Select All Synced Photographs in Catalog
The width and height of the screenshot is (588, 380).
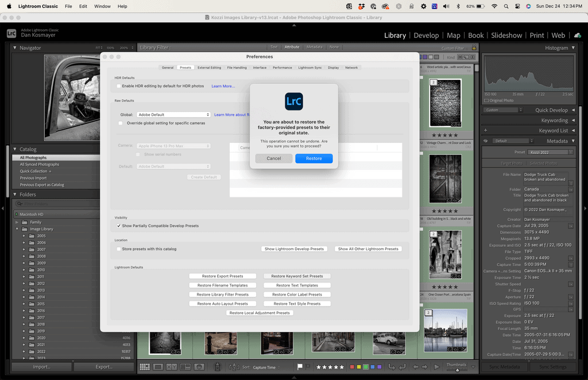click(x=40, y=165)
